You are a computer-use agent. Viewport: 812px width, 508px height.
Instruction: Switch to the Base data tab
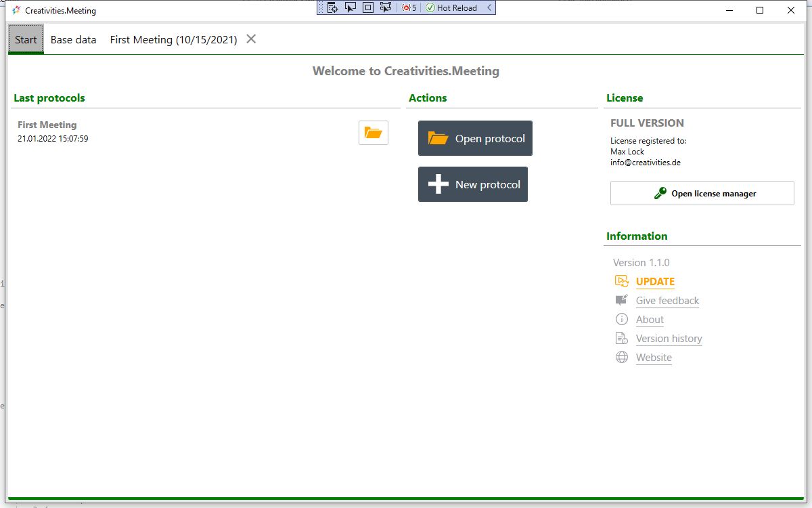[x=74, y=39]
